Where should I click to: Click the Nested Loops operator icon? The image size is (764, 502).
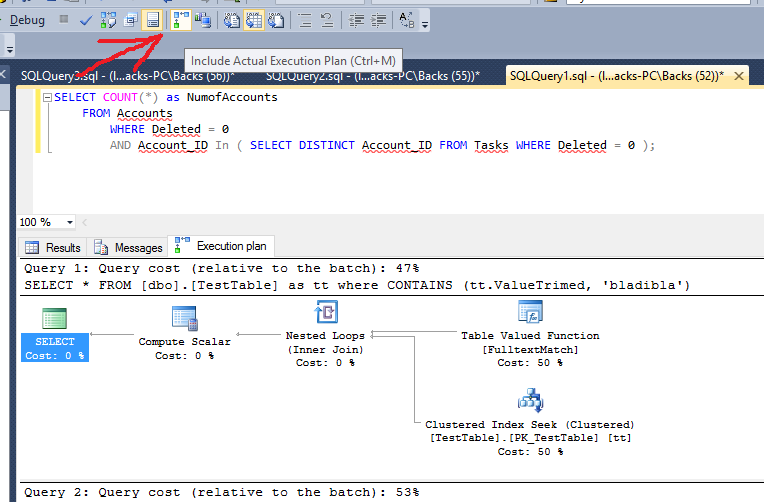(326, 312)
